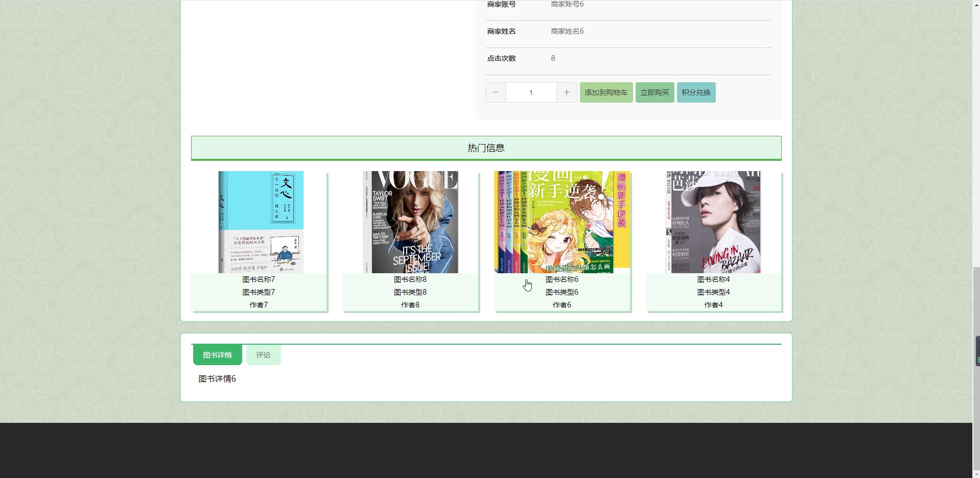Increase quantity with the plus button

[567, 92]
